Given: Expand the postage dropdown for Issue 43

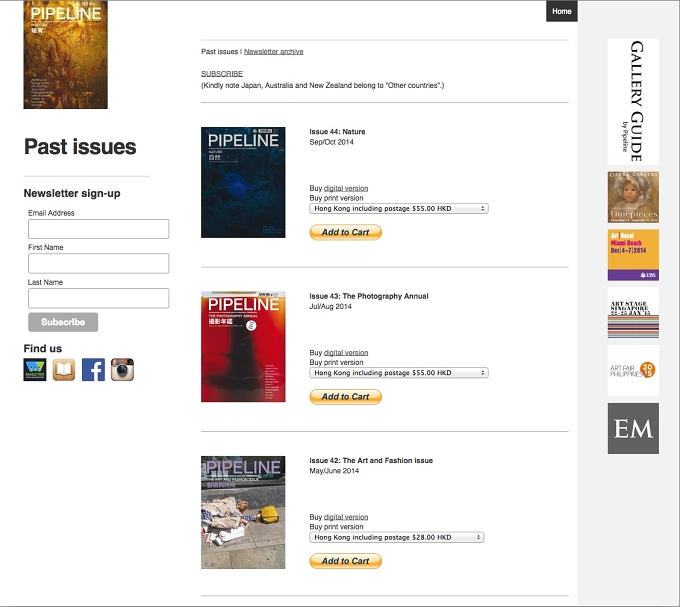Looking at the screenshot, I should 399,373.
